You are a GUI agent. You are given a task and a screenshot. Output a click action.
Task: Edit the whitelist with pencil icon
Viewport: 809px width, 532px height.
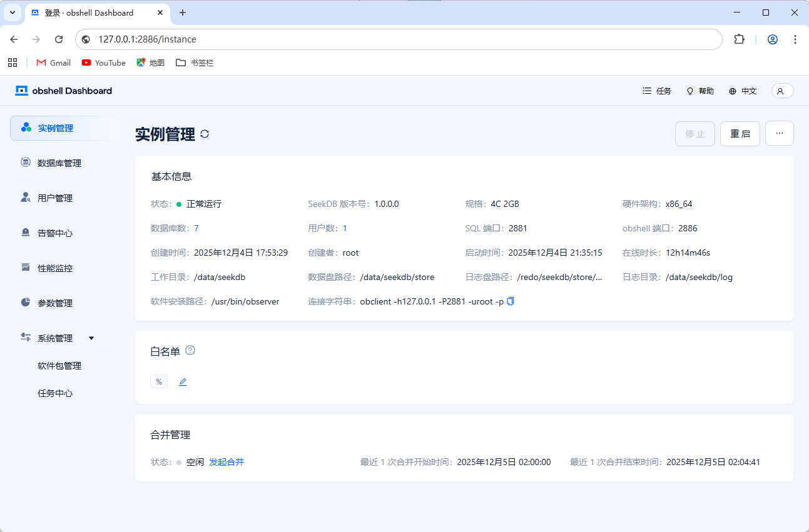pos(183,382)
